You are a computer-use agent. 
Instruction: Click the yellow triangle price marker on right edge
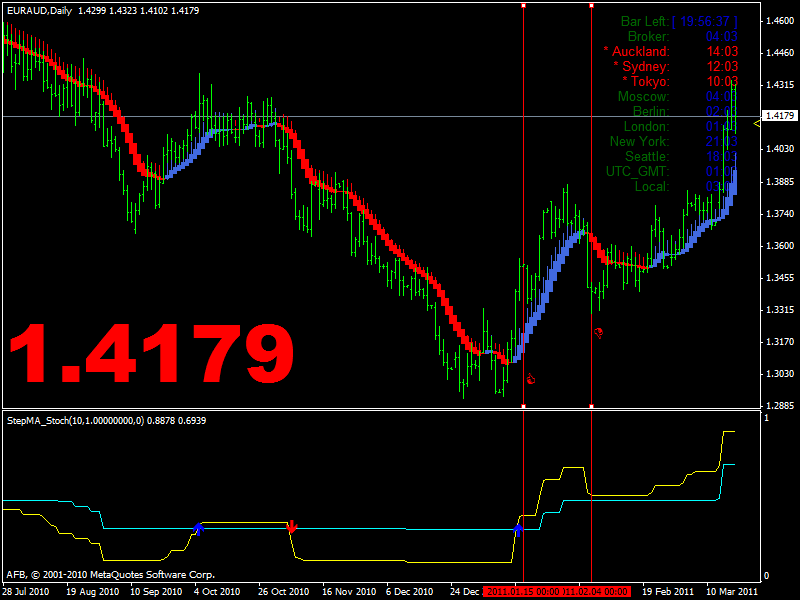coord(757,120)
